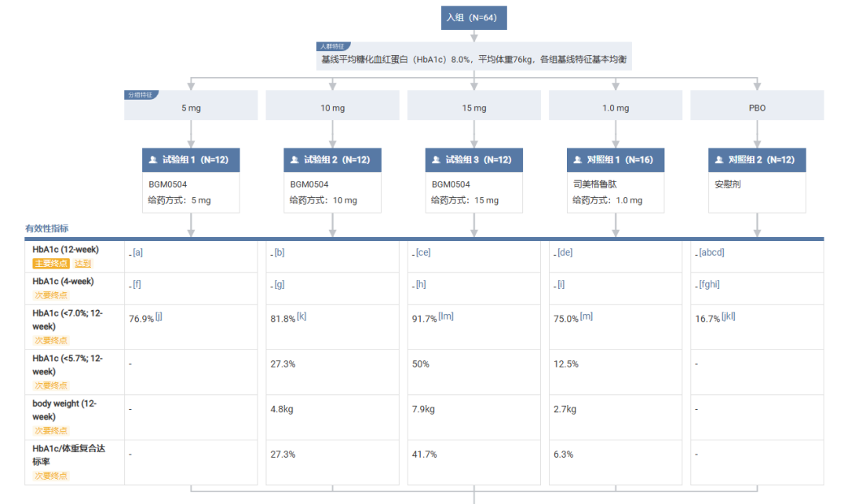Open footnote [ce] for 15 mg group
This screenshot has width=848, height=504.
point(423,253)
